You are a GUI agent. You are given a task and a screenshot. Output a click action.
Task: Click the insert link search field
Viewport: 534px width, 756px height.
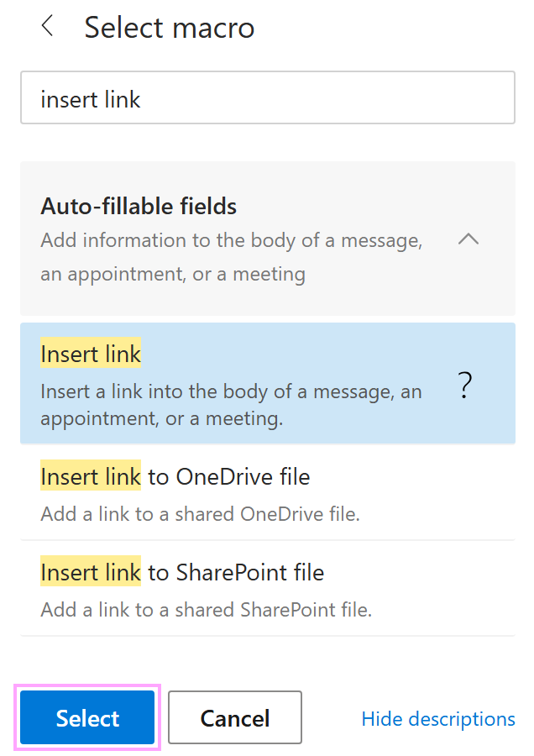(x=267, y=97)
